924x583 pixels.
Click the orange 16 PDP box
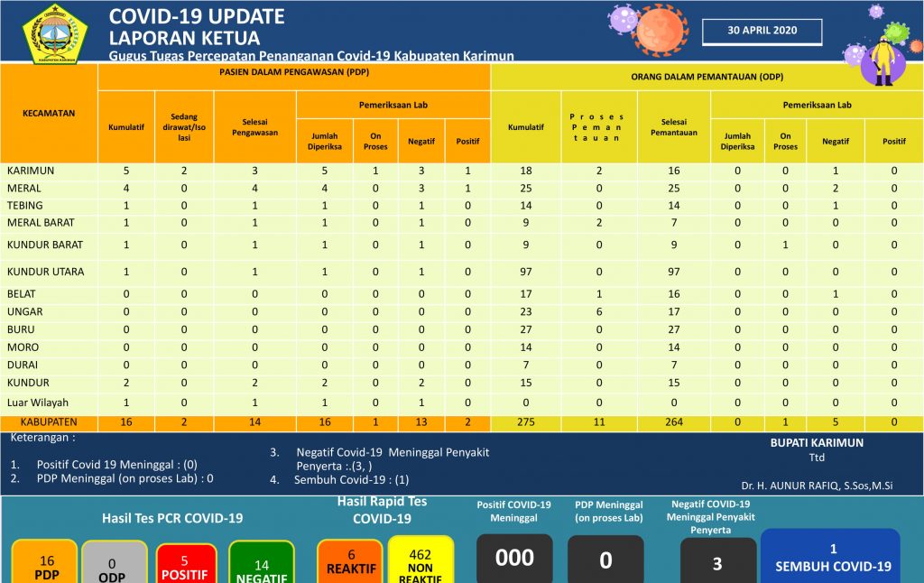[x=46, y=562]
